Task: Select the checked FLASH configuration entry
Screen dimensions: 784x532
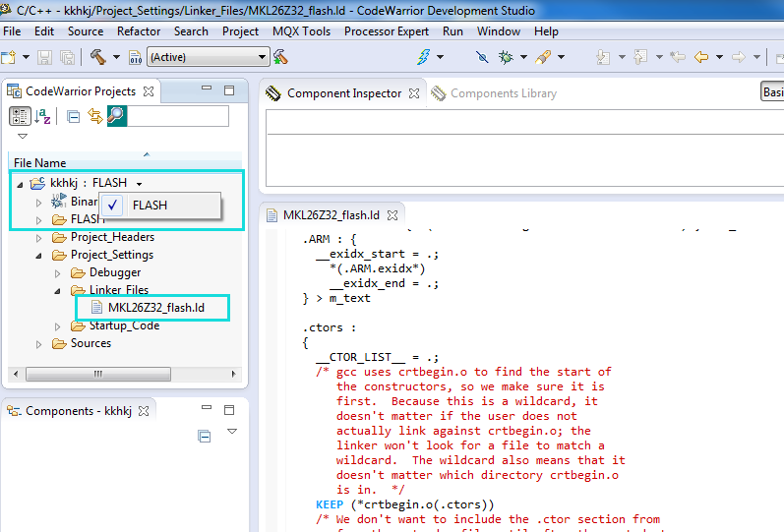Action: [160, 205]
